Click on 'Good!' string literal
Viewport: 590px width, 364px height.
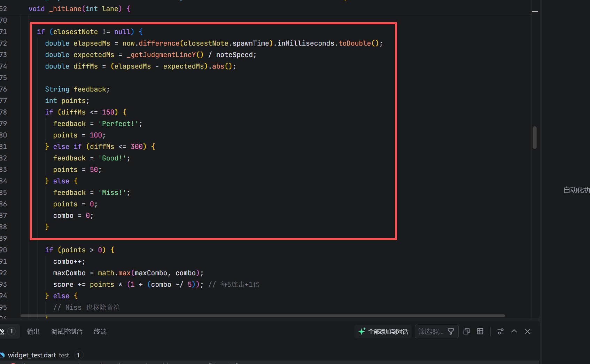pyautogui.click(x=112, y=158)
